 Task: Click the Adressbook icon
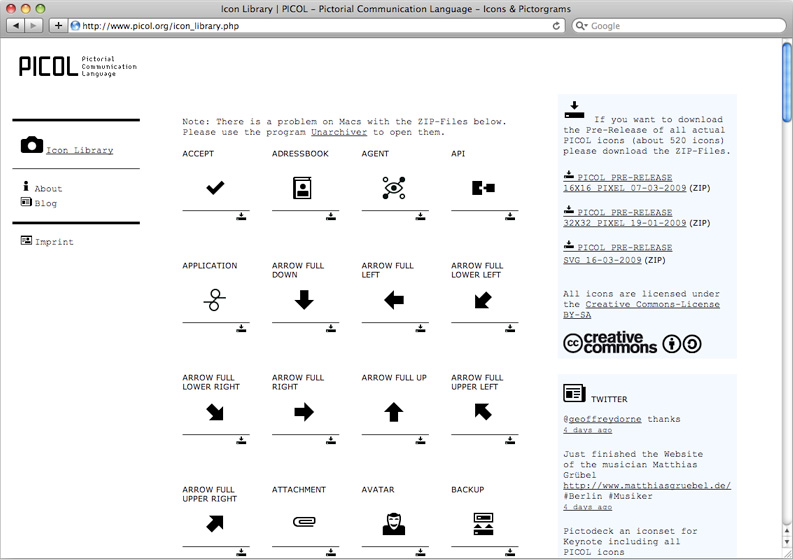coord(302,188)
